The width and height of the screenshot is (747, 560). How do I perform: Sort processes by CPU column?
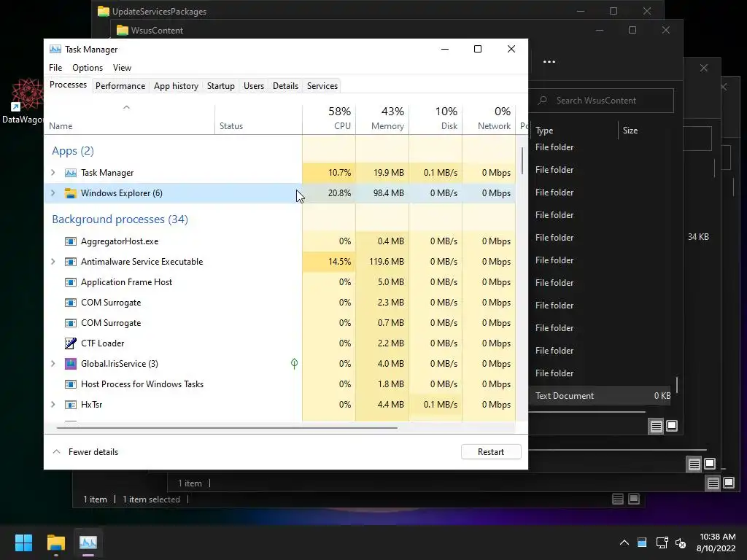[329, 118]
